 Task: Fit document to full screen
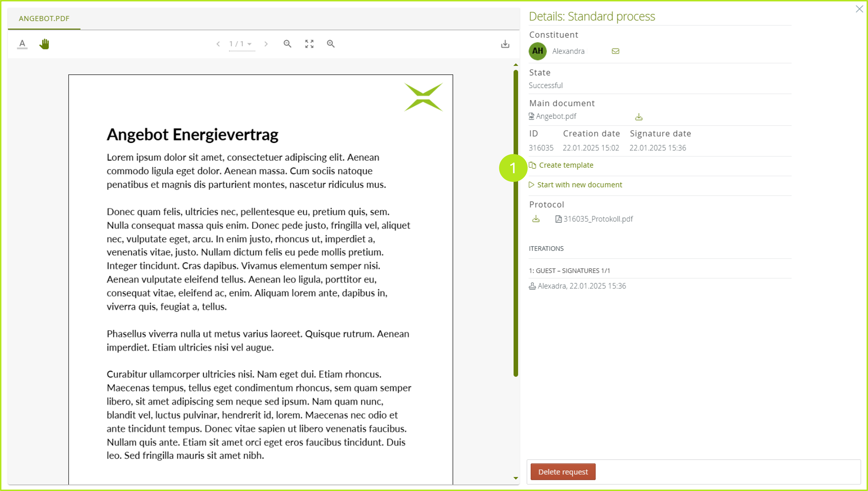pos(309,44)
